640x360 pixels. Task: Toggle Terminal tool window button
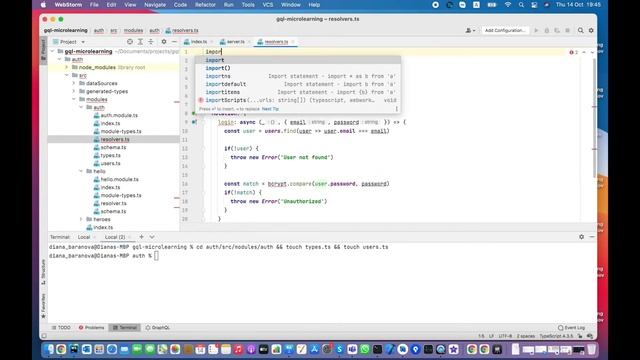[x=125, y=328]
